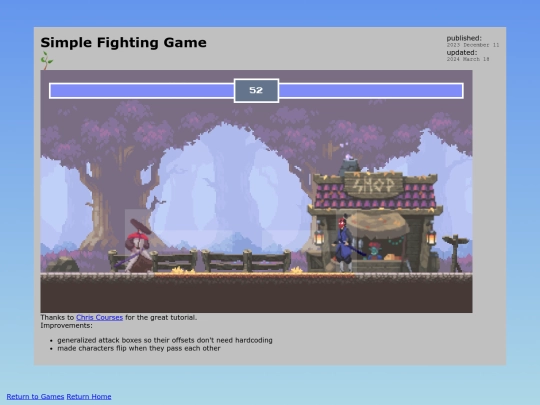Click the SHOP sign on the hut
Viewport: 540px width, 405px height.
[374, 185]
